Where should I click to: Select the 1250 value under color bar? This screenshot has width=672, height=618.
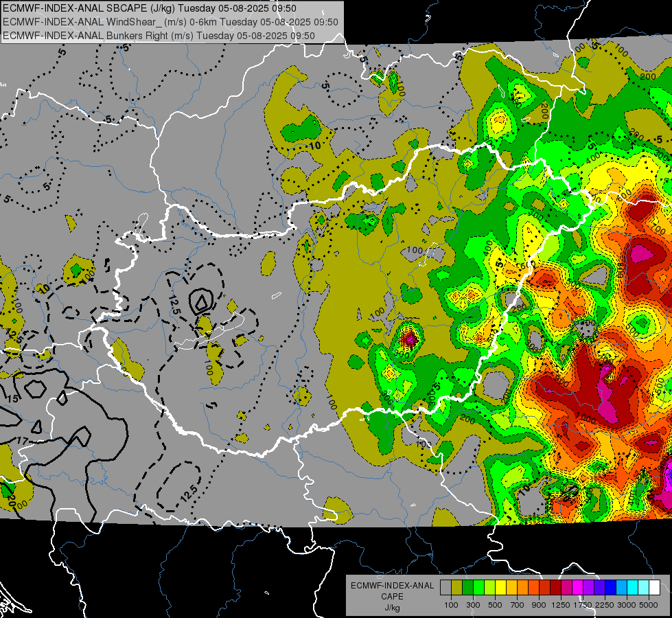[x=561, y=605]
